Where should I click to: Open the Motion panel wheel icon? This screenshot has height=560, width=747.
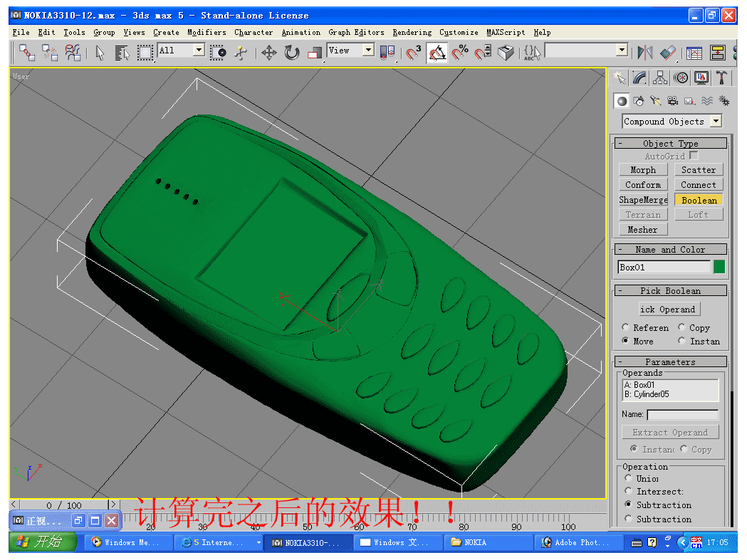[681, 78]
